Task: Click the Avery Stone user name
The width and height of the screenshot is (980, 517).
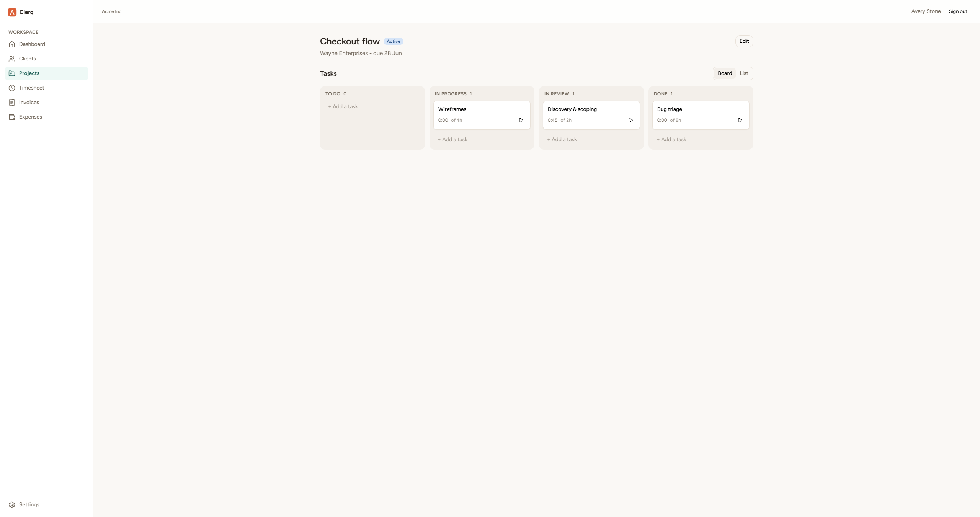Action: (x=926, y=11)
